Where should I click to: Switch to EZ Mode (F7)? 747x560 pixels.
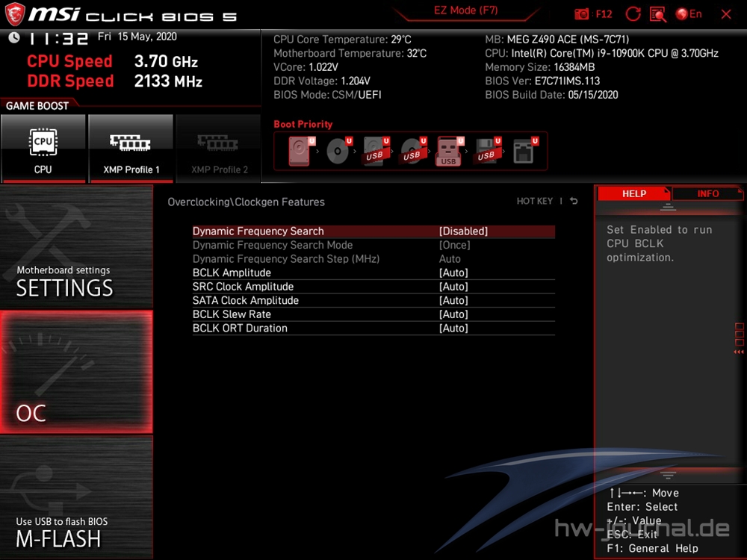465,10
